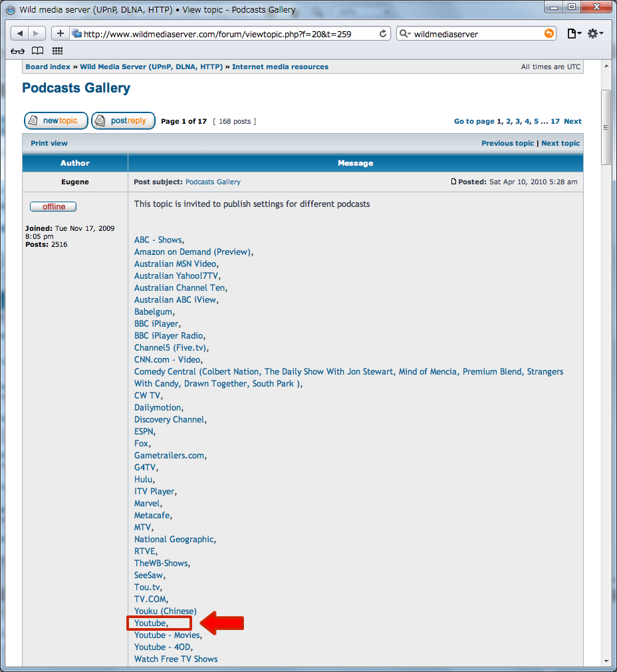Click the Podcasts Gallery page heading

76,88
